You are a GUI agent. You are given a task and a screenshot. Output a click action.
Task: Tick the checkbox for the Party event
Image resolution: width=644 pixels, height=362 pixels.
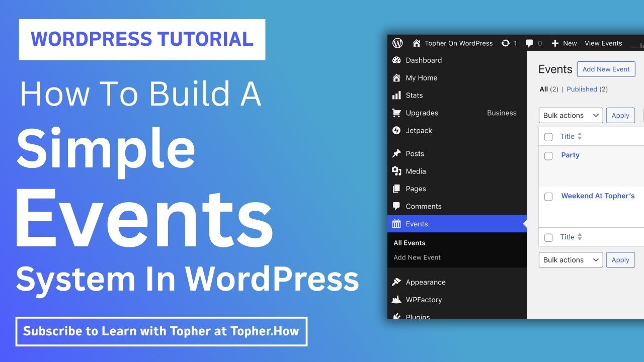click(x=548, y=156)
